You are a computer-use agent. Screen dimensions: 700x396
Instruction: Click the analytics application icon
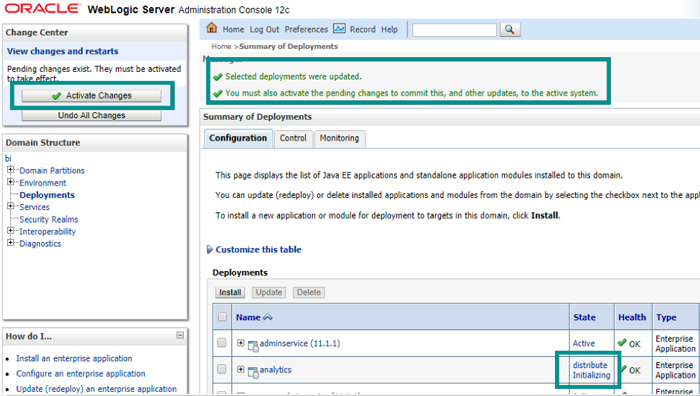coord(253,371)
